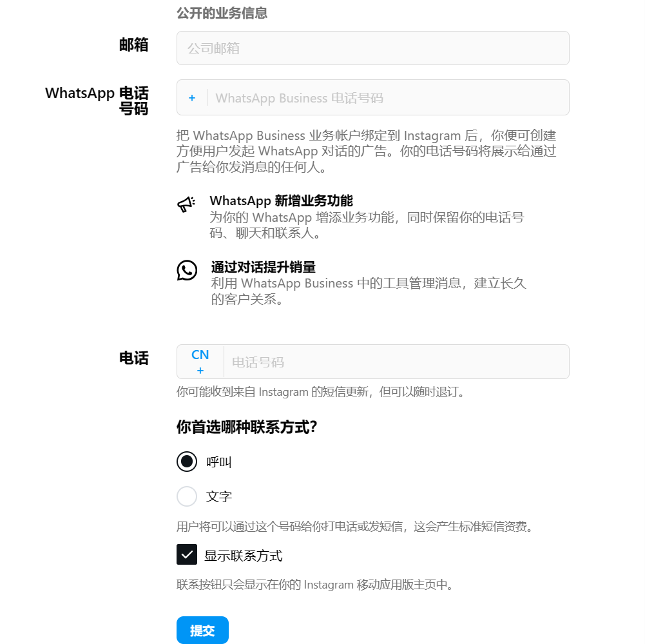Submit the form with 提交 button
645x644 pixels.
click(x=202, y=630)
